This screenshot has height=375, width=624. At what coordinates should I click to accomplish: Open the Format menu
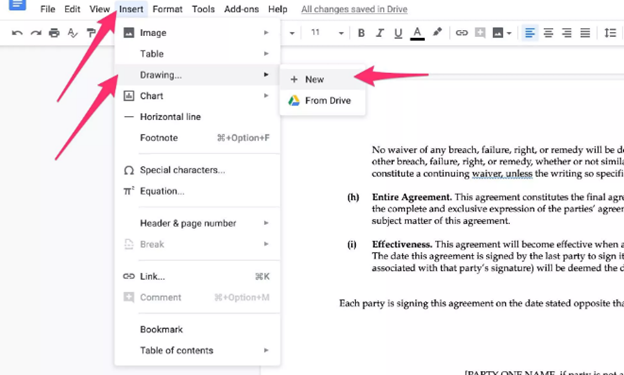(167, 9)
